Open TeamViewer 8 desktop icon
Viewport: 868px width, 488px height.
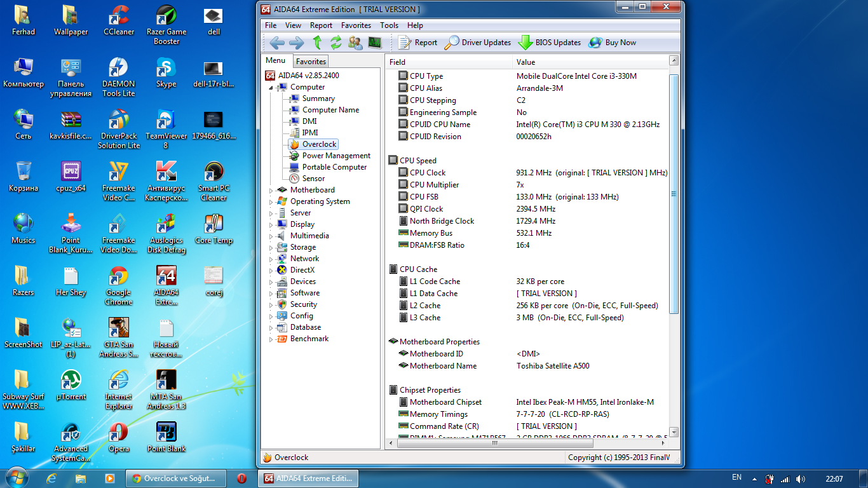[x=166, y=130]
